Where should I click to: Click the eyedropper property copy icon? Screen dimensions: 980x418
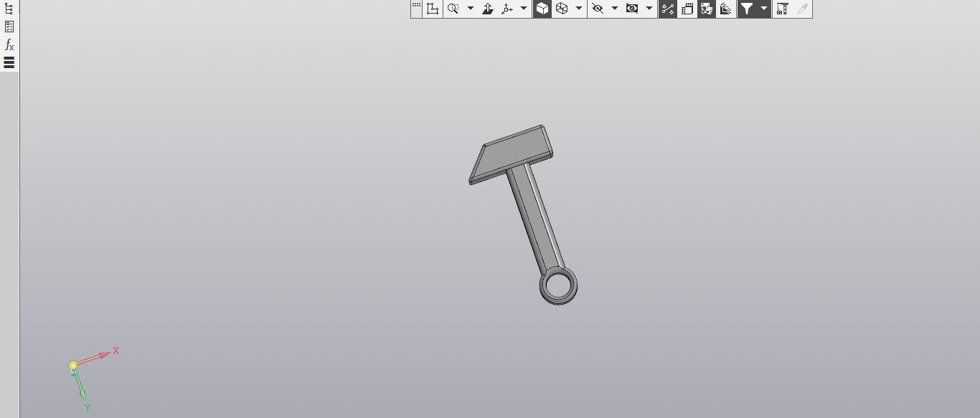(802, 9)
